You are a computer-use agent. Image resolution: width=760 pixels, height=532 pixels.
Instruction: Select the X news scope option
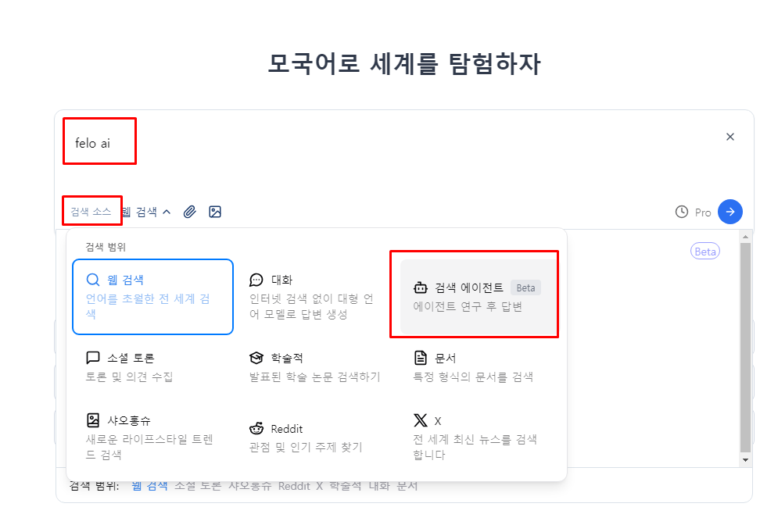[x=479, y=437]
